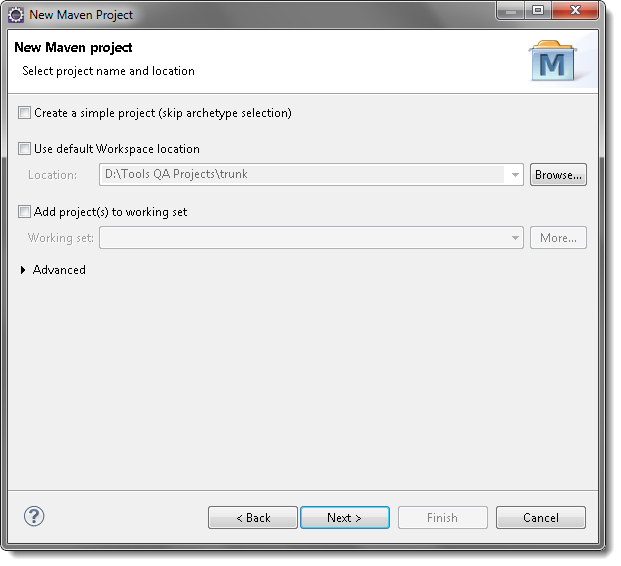Cancel the New Maven Project wizard
The width and height of the screenshot is (621, 566).
coord(541,517)
